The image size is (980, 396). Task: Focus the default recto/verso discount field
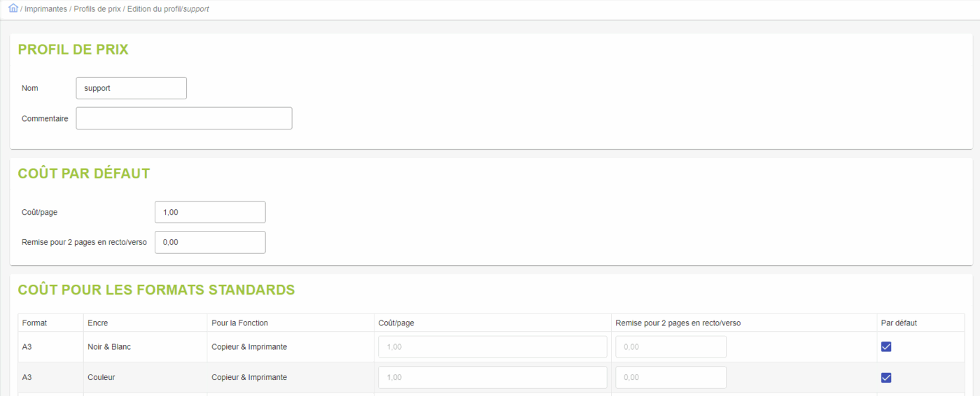pyautogui.click(x=209, y=242)
